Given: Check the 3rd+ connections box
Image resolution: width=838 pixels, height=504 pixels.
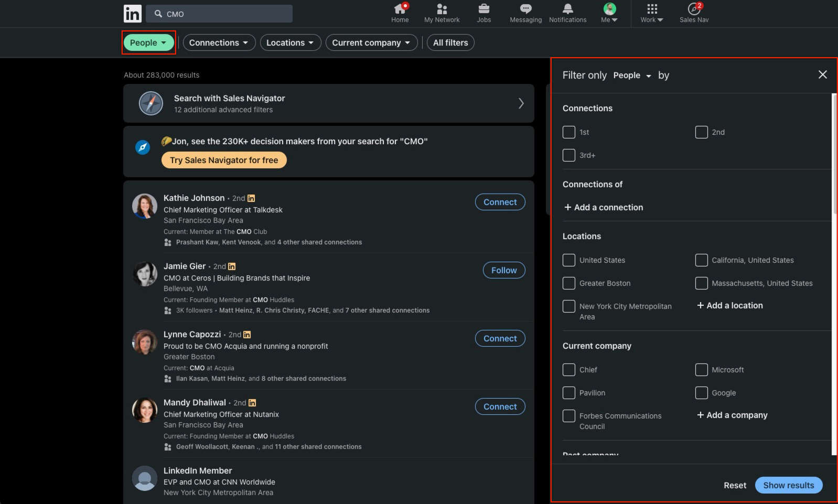Looking at the screenshot, I should pos(569,155).
